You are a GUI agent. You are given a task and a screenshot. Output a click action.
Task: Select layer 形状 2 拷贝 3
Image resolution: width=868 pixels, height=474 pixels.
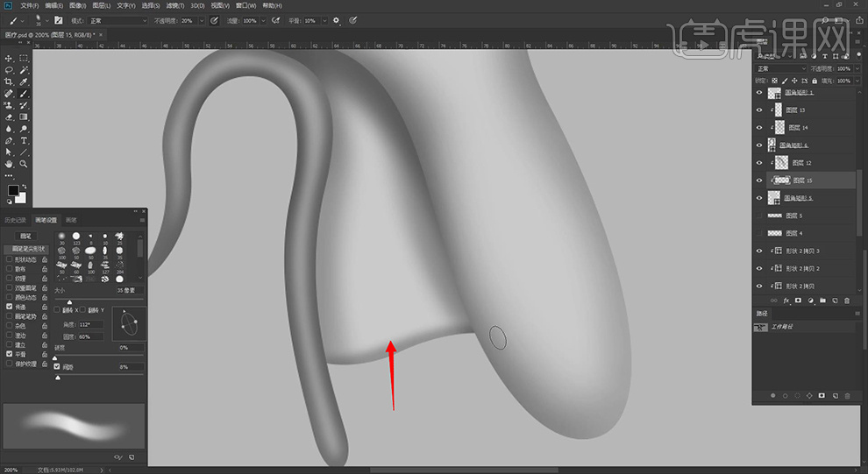[804, 251]
